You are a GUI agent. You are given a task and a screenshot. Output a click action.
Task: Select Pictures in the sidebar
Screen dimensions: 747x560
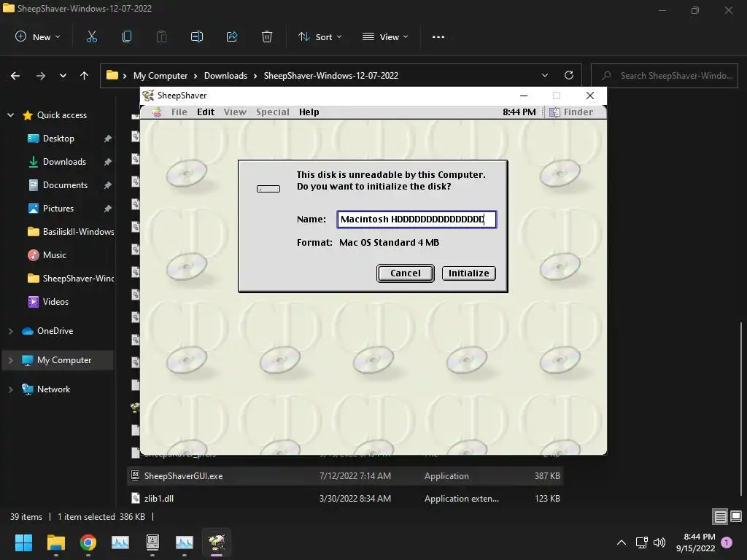click(x=58, y=209)
